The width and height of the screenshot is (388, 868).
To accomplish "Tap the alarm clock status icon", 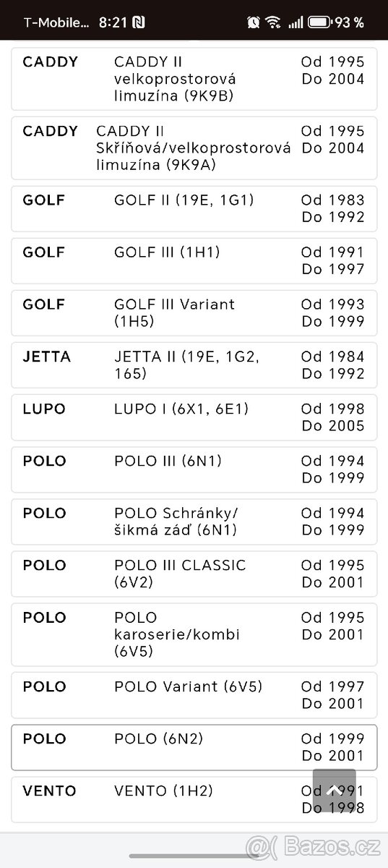I will click(x=254, y=22).
